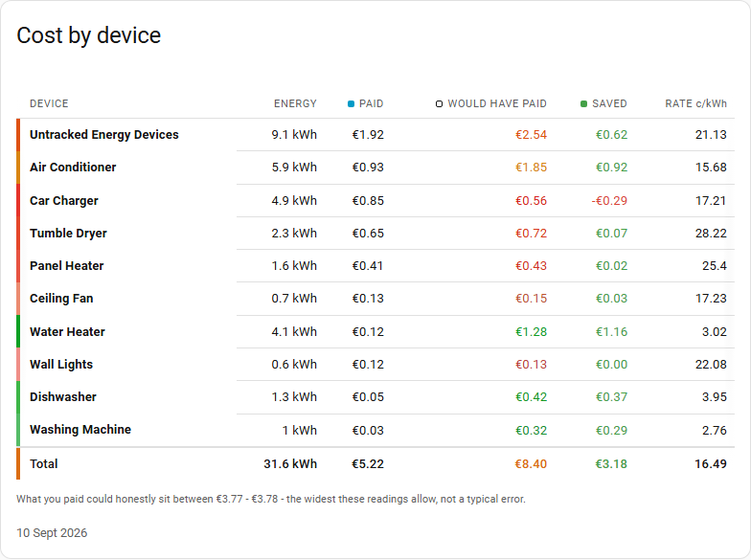Viewport: 751px width, 560px height.
Task: Click the 31.6 kWh total energy
Action: (x=290, y=463)
